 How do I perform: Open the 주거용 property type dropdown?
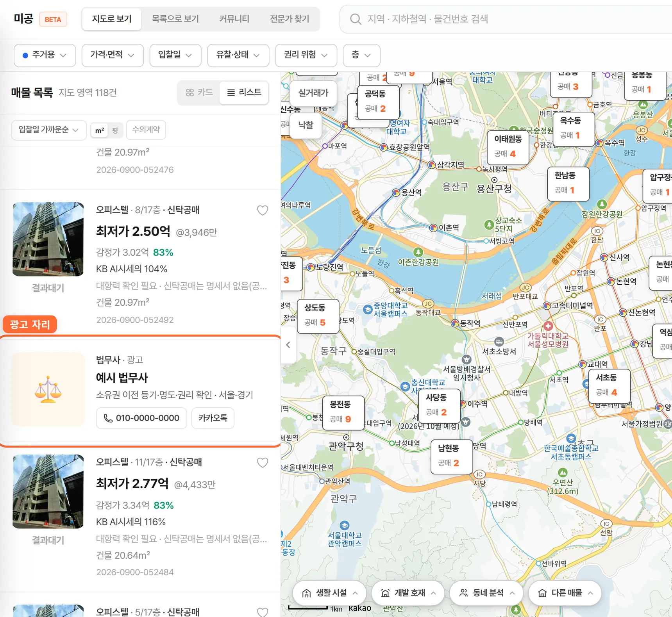[x=45, y=55]
